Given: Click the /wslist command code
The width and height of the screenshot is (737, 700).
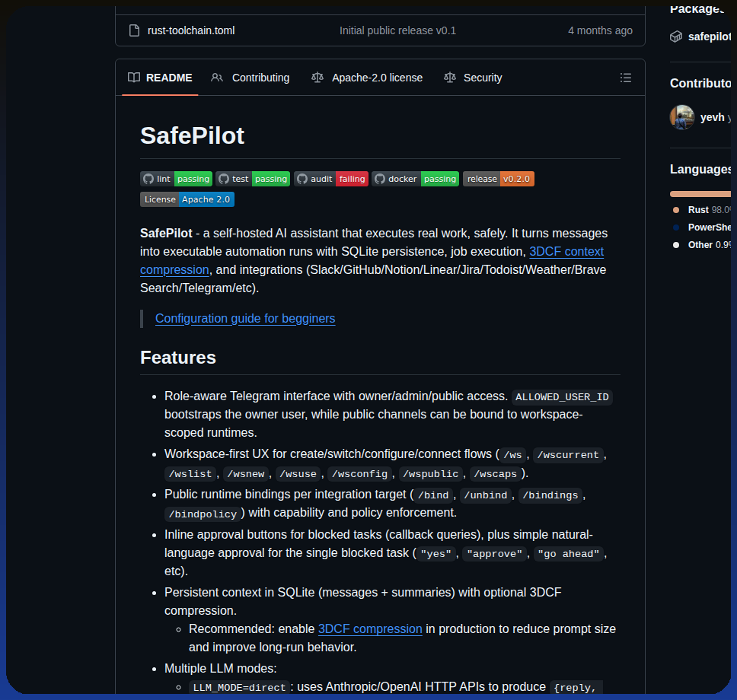Looking at the screenshot, I should pos(190,474).
